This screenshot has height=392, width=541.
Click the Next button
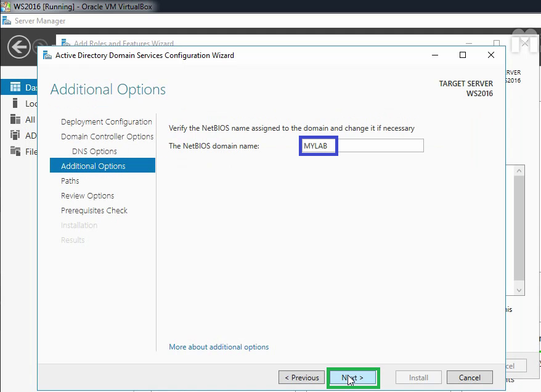(352, 377)
